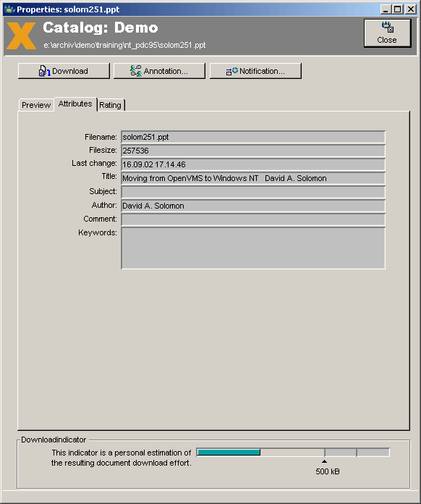Viewport: 421px width, 504px height.
Task: Click the Notification button icon
Action: click(232, 71)
